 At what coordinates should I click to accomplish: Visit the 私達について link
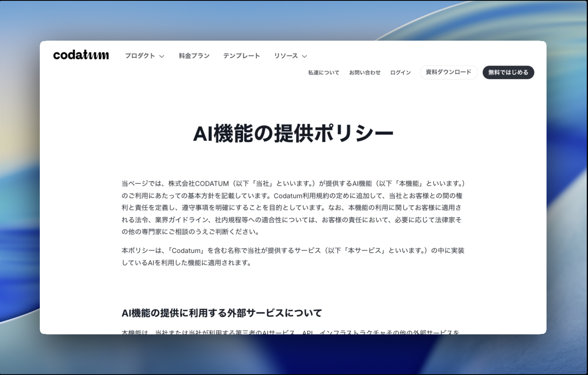[323, 73]
